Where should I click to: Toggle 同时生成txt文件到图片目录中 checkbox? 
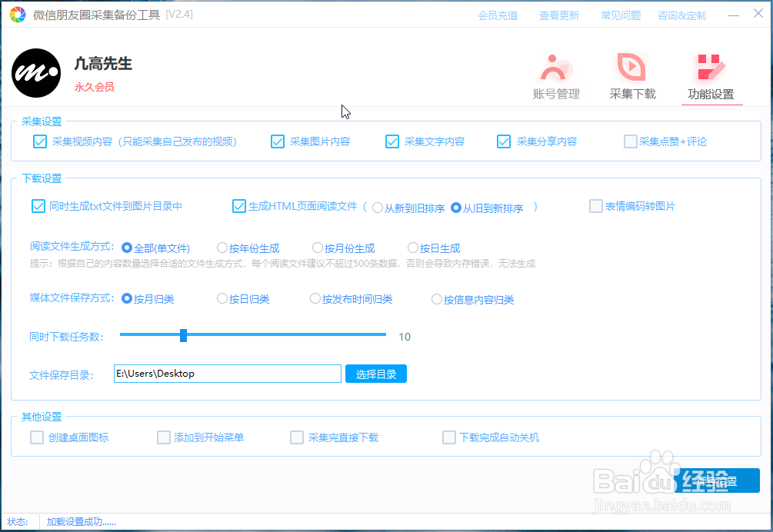(x=38, y=206)
